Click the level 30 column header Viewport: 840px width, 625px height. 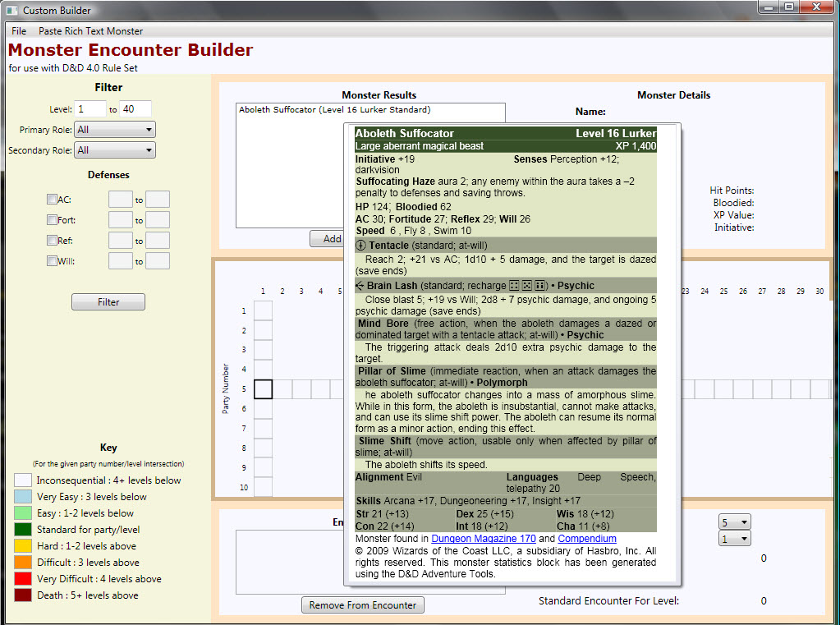click(819, 291)
